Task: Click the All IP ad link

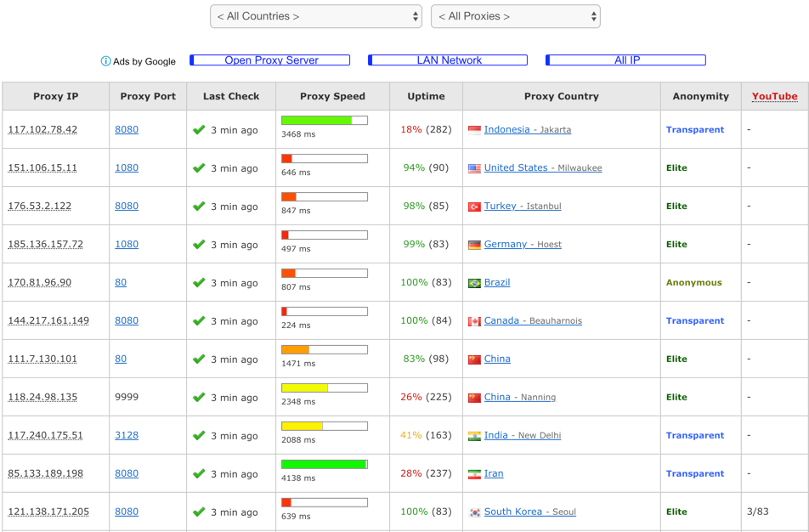Action: [626, 60]
